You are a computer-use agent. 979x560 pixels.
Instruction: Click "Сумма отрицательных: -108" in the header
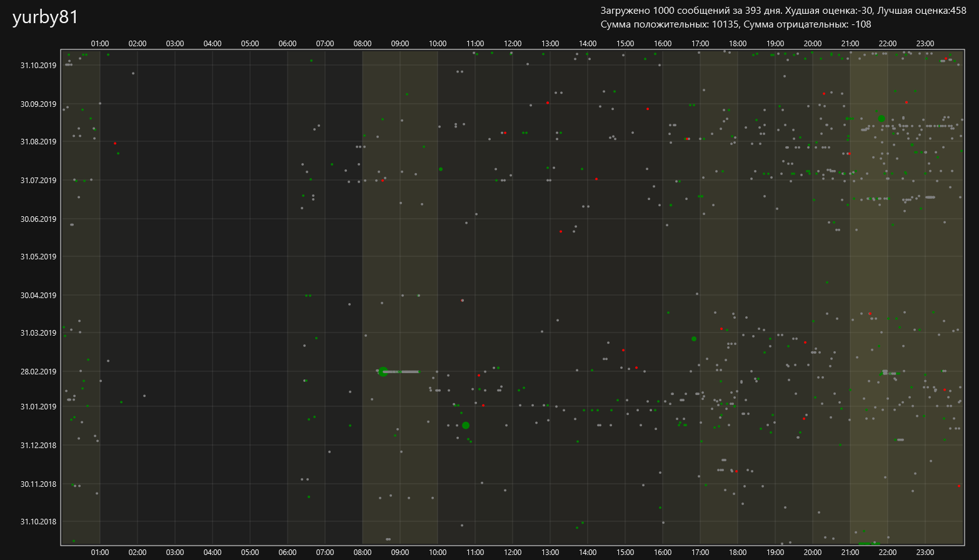pyautogui.click(x=808, y=24)
